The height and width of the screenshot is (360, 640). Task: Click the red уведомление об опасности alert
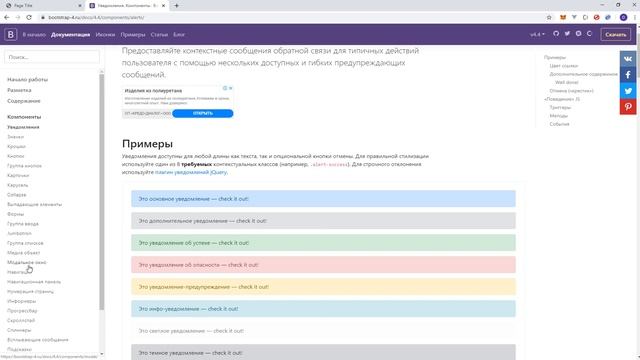pos(323,265)
